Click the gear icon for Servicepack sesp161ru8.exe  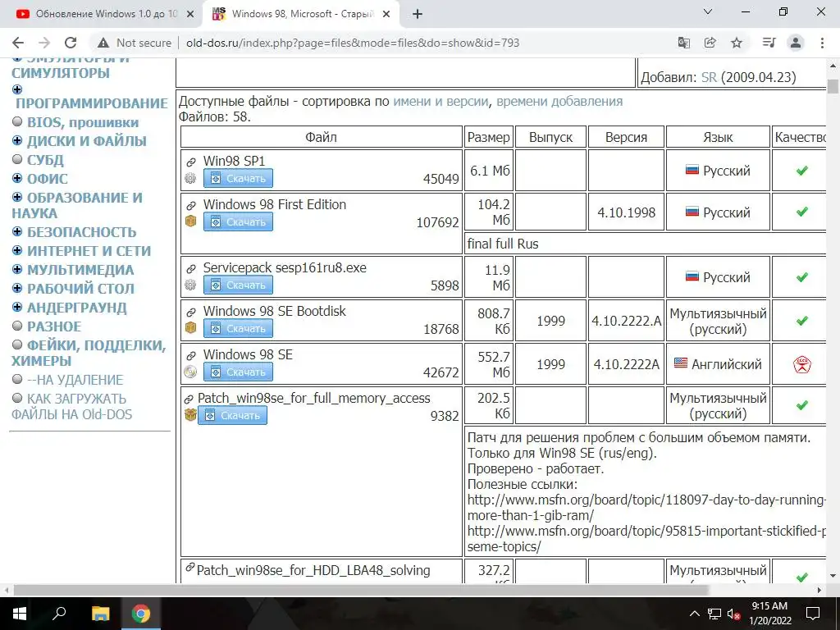[190, 285]
